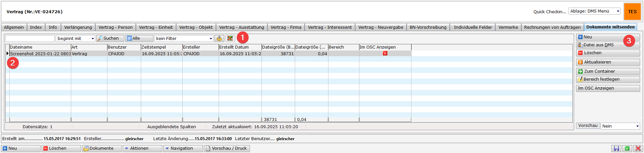Click Aktualisieren in the side panel
Viewport: 644px width, 153px height.
coord(607,62)
